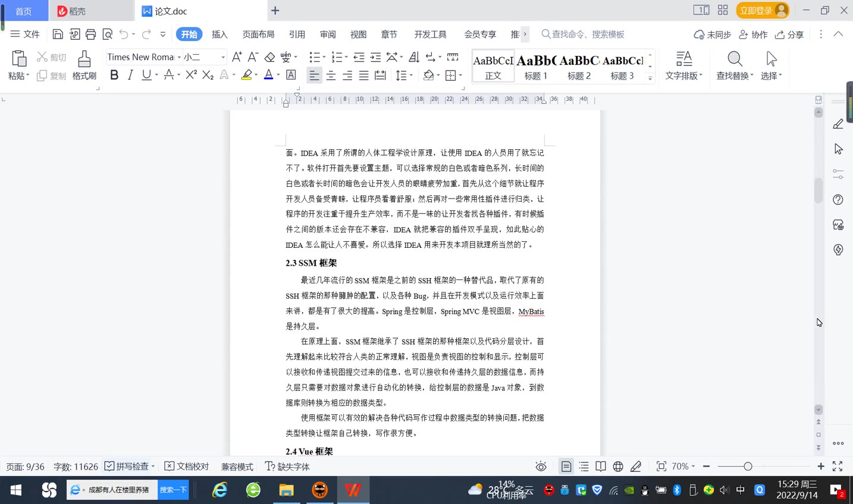Open the help question mark in sidebar

(x=838, y=200)
